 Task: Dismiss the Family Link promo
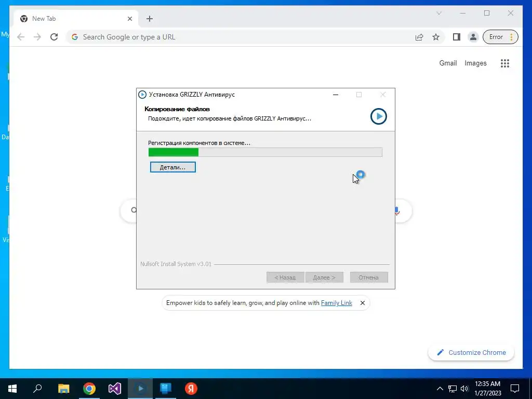[362, 303]
